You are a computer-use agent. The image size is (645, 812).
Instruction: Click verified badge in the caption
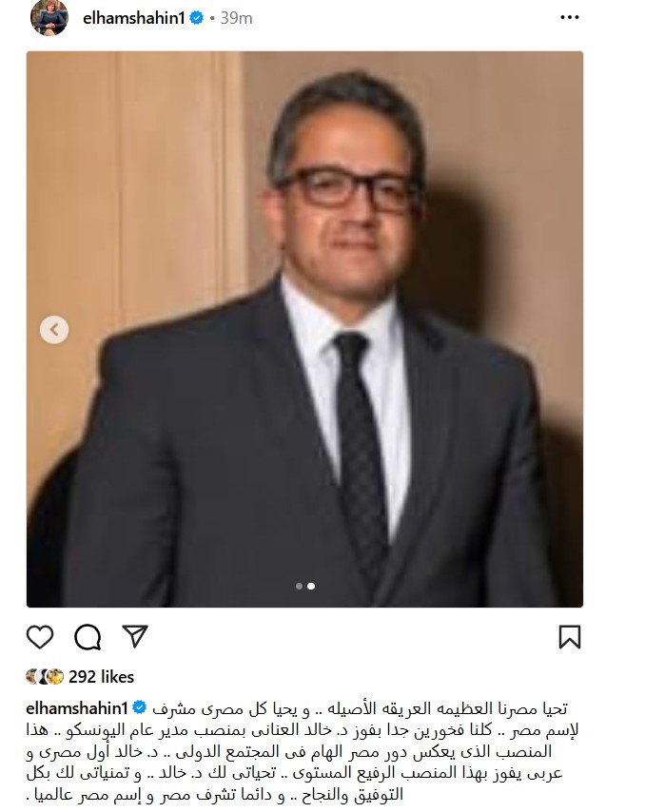click(x=139, y=707)
